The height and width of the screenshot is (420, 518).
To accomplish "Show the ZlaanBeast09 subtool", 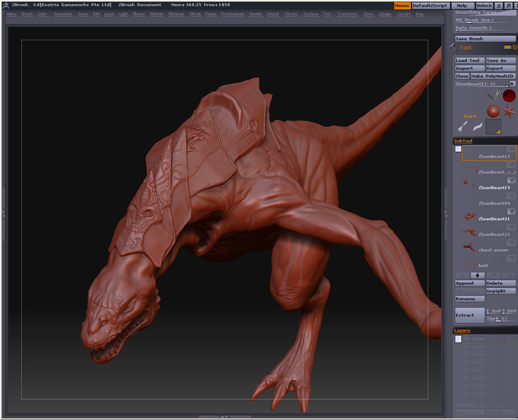I will click(x=511, y=195).
